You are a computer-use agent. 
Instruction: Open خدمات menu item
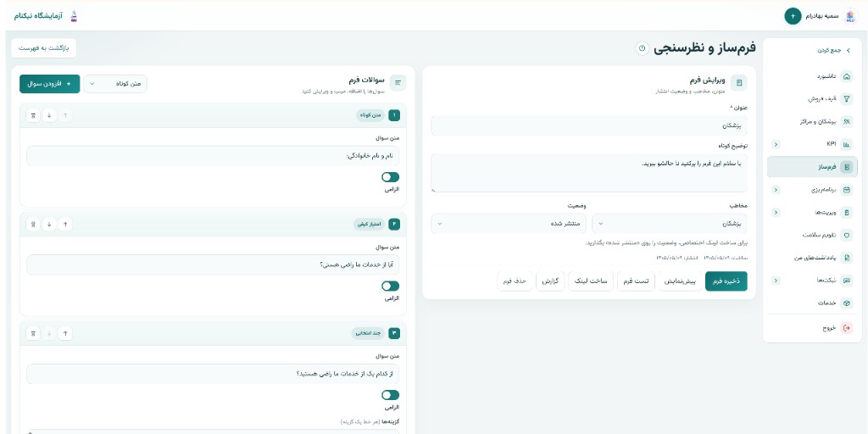click(x=812, y=303)
